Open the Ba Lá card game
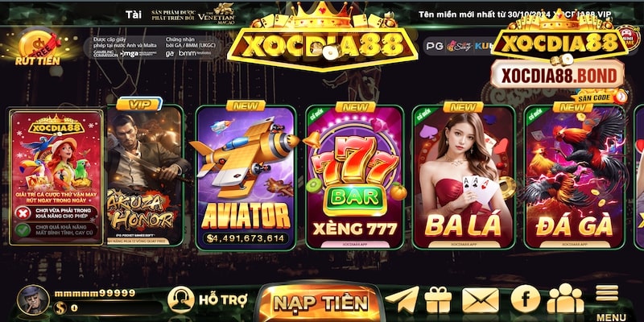The image size is (644, 322). [x=464, y=176]
